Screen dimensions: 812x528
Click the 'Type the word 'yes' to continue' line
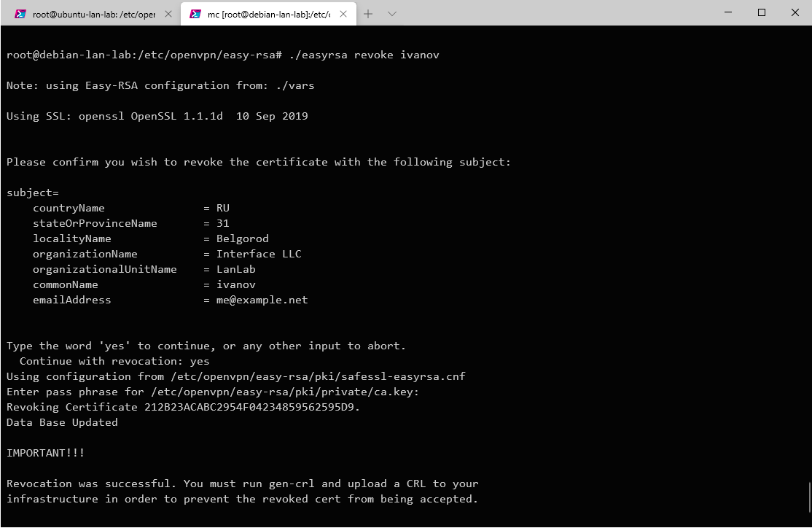click(206, 346)
